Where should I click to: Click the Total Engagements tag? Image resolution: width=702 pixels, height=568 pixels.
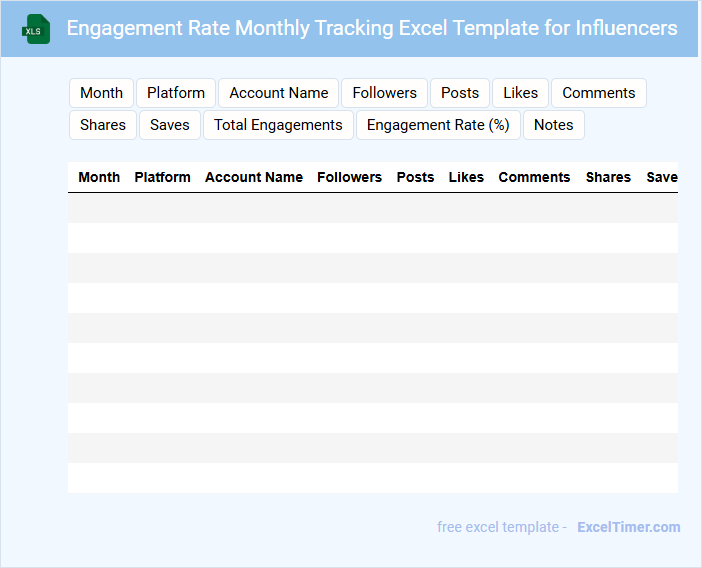pyautogui.click(x=278, y=125)
